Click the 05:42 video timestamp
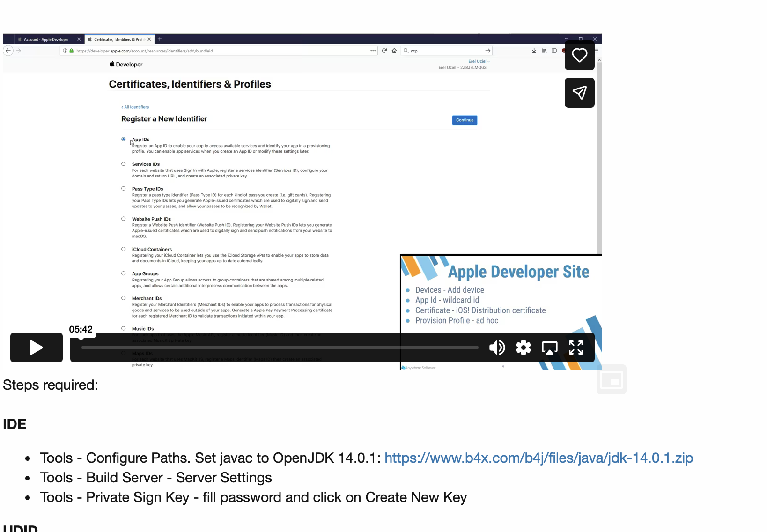This screenshot has width=767, height=532. pyautogui.click(x=81, y=329)
